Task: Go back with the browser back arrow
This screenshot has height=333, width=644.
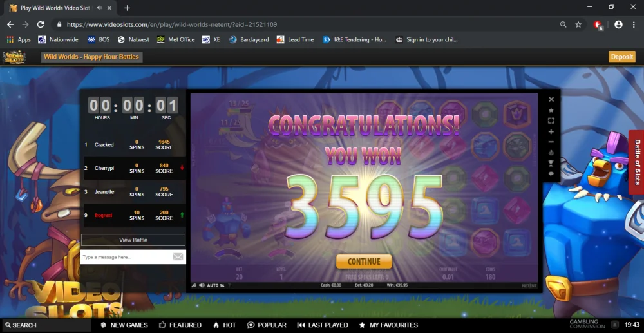Action: (x=10, y=24)
